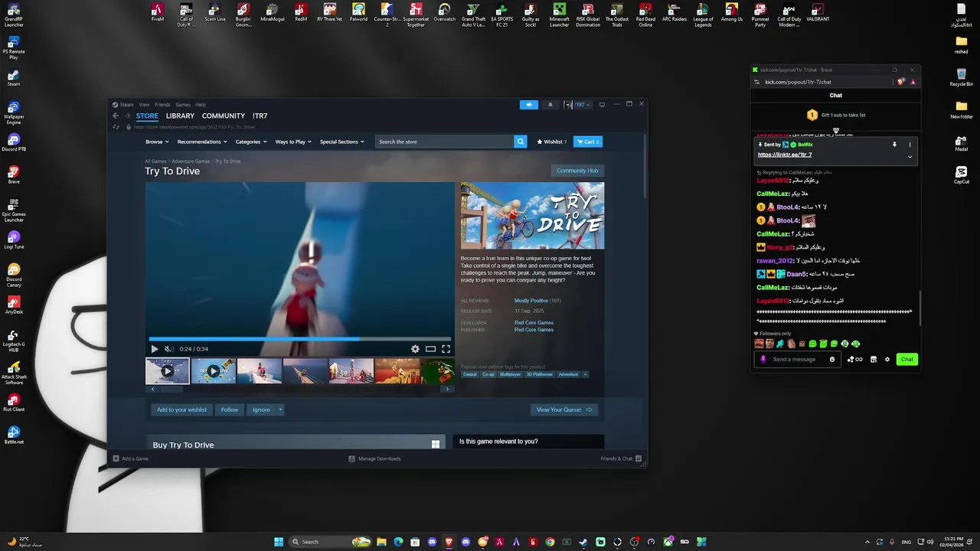Click the Kick chat shop icon
The width and height of the screenshot is (980, 551).
coord(873,360)
